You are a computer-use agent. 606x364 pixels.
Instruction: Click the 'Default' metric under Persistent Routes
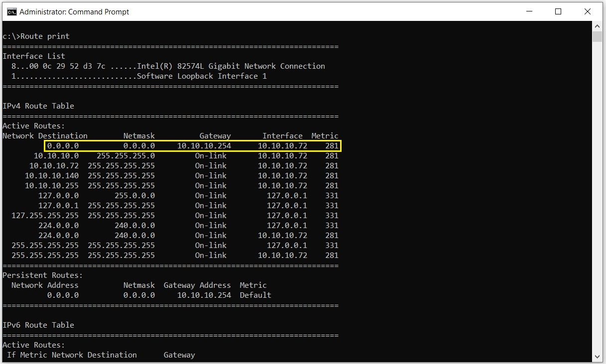255,295
